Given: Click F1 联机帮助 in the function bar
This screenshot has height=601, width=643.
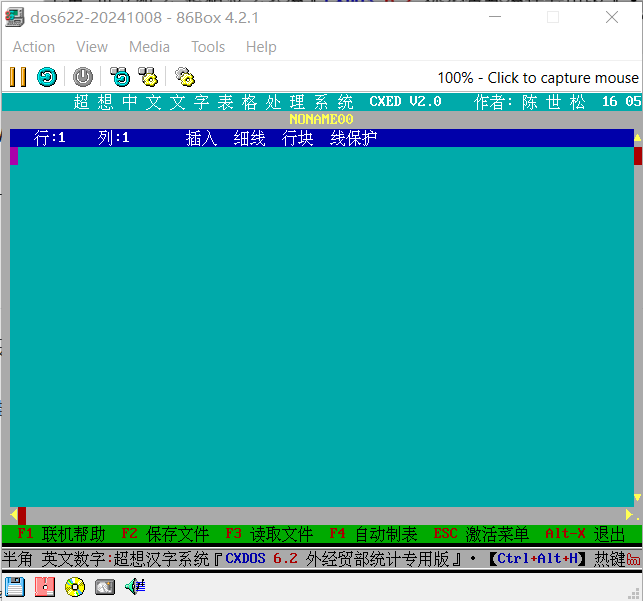Looking at the screenshot, I should click(x=61, y=535).
